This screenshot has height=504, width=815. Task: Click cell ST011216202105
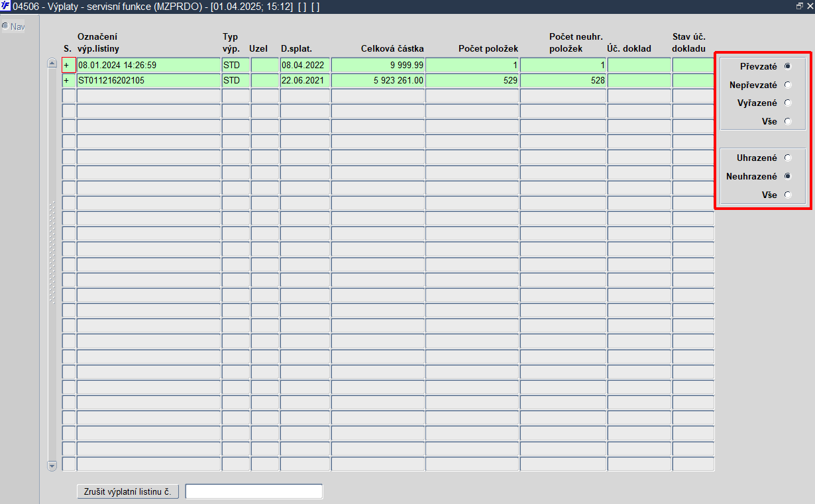tap(149, 80)
